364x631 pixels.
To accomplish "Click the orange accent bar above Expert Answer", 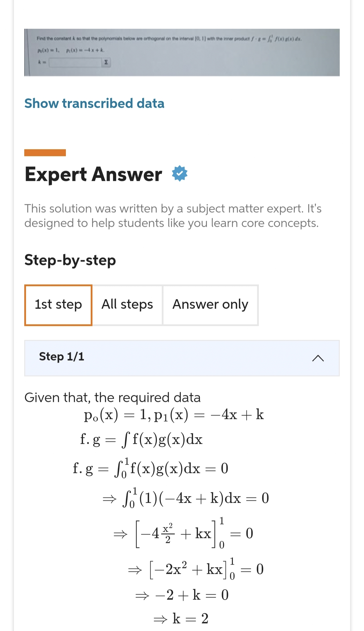I will pyautogui.click(x=45, y=152).
